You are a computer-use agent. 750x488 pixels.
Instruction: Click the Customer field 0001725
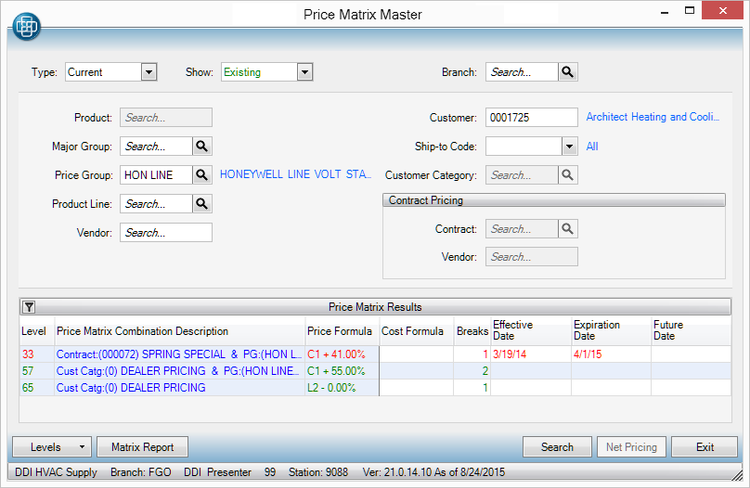point(531,118)
